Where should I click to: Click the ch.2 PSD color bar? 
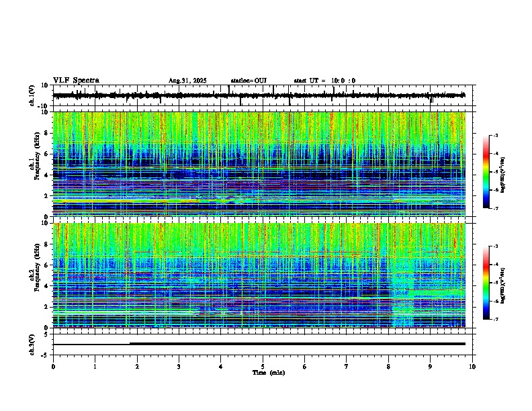coord(486,283)
